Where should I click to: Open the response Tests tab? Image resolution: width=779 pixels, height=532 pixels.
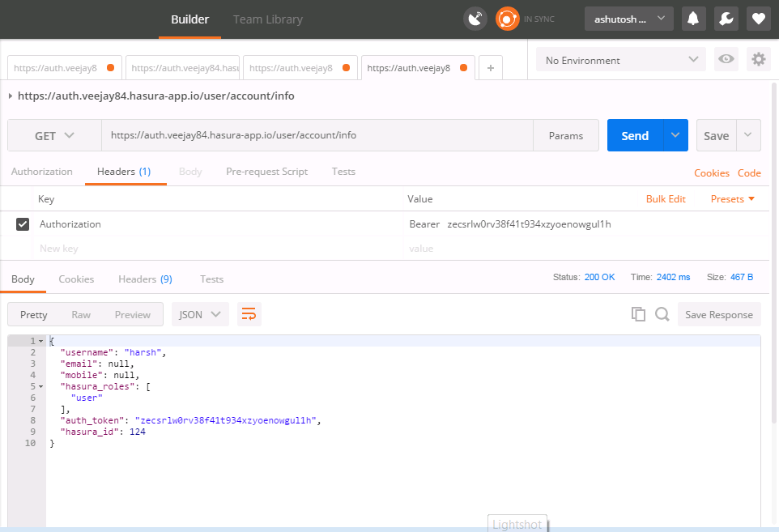[x=211, y=279]
